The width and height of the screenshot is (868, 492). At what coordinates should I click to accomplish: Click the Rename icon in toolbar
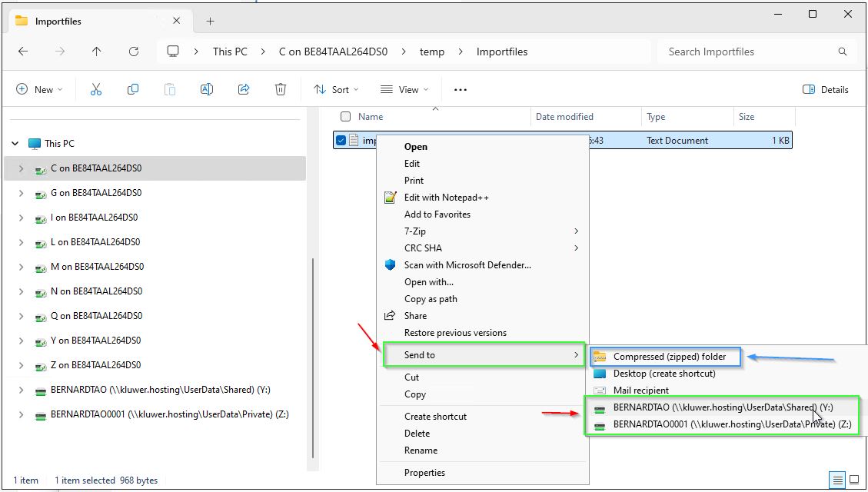207,89
